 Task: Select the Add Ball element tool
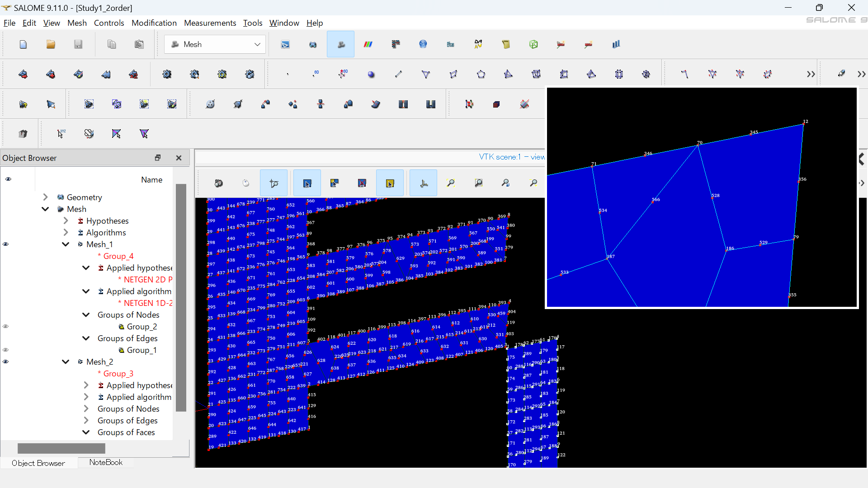coord(371,74)
